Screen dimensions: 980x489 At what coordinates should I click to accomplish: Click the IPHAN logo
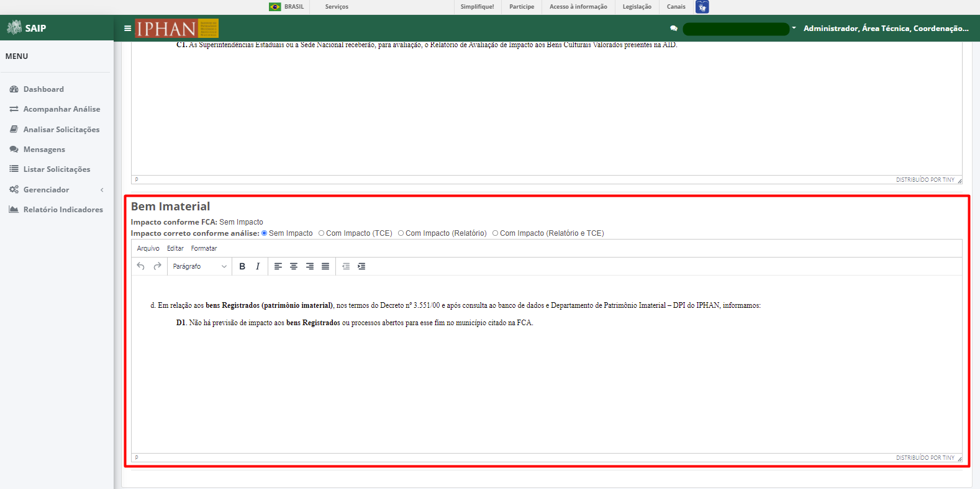coord(177,29)
